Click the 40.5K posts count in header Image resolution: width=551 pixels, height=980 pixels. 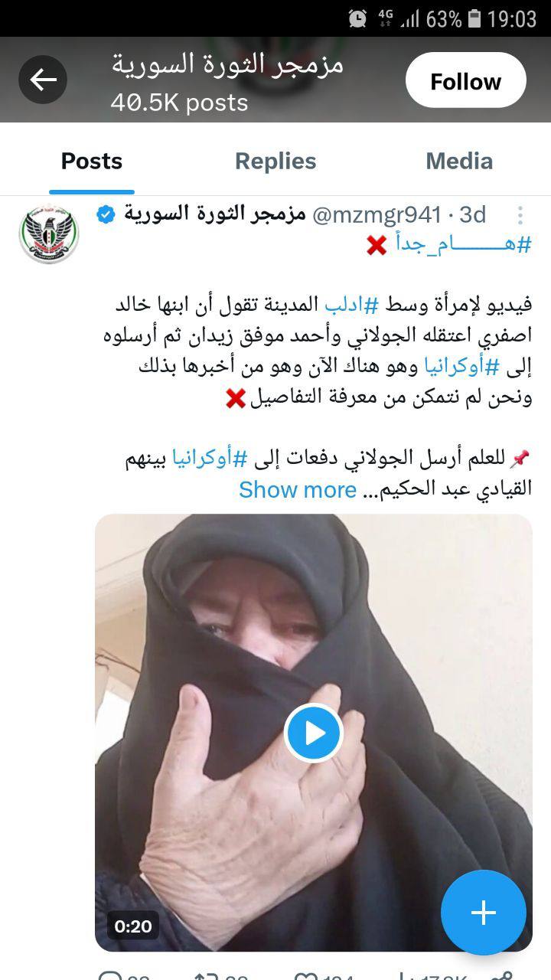point(179,103)
